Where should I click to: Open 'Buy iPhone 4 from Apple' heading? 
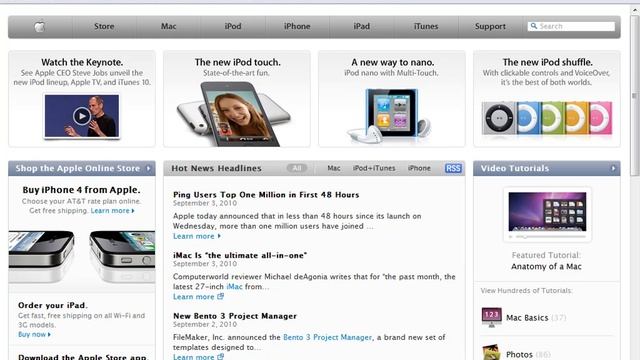pos(81,190)
